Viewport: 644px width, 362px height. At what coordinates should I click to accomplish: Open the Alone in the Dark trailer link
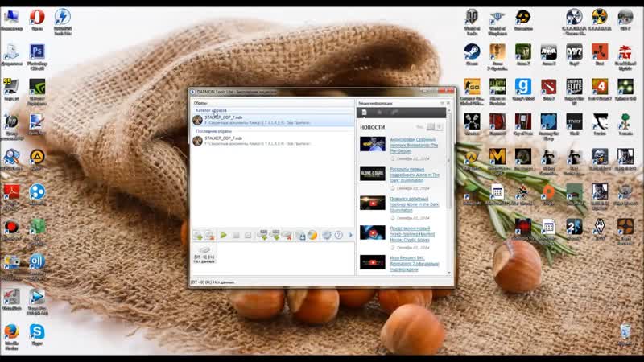[x=415, y=204]
